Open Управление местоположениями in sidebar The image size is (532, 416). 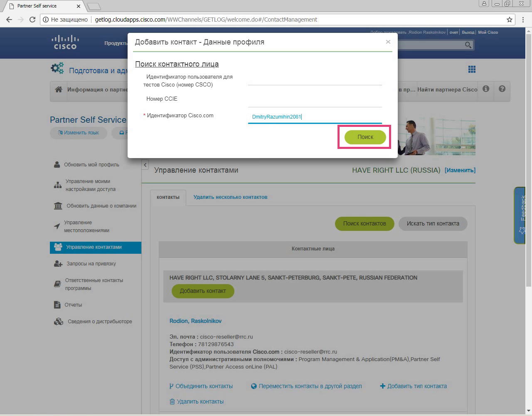[x=86, y=226]
